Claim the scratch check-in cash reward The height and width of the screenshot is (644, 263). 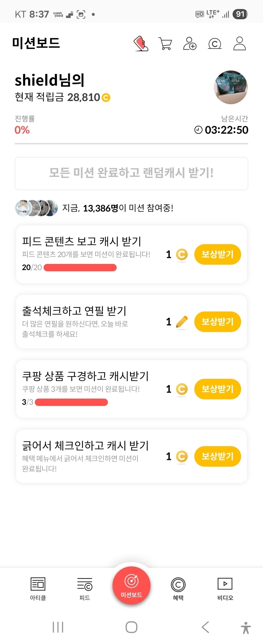(217, 456)
